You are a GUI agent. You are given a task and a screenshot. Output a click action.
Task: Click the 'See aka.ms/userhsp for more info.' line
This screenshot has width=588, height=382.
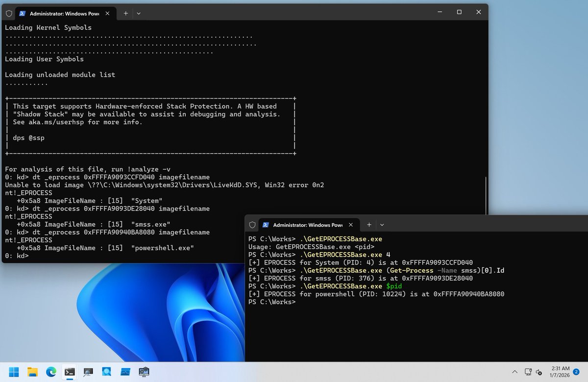(77, 122)
